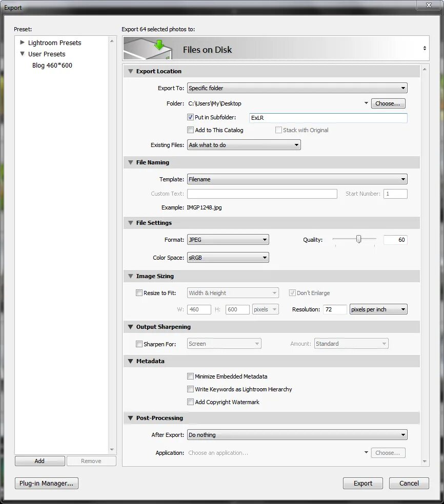
Task: Click the Resolution field showing 72
Action: 335,309
